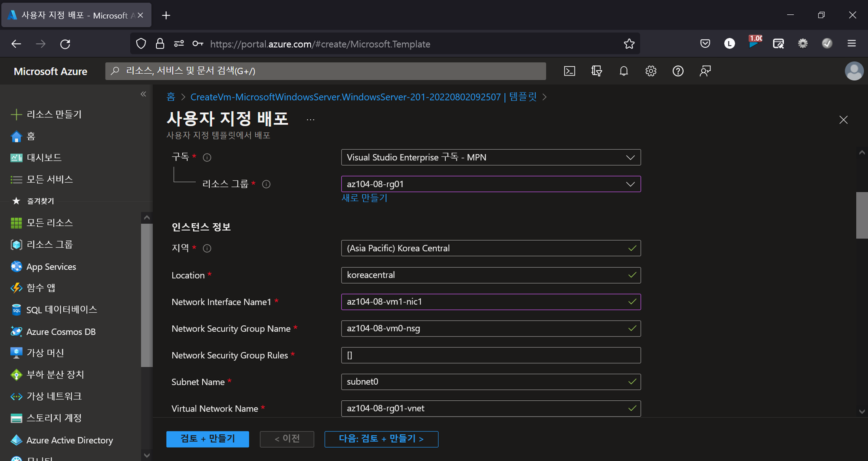Focus Network Security Group Name field
This screenshot has width=868, height=461.
click(x=491, y=328)
